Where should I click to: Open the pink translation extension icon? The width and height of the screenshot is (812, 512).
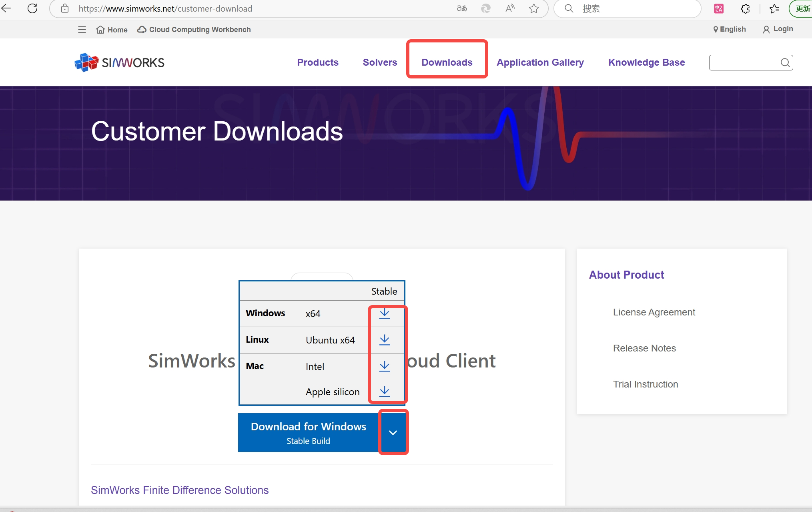click(x=719, y=8)
